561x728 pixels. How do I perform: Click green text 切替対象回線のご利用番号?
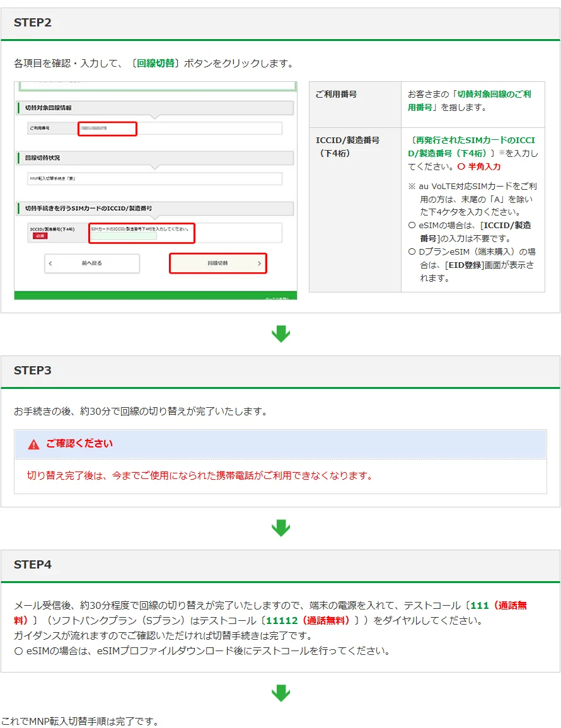pos(469,101)
